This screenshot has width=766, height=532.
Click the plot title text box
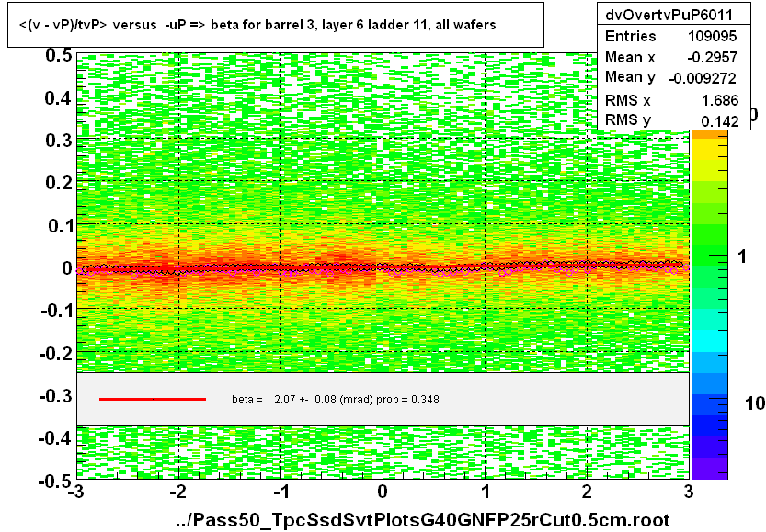pos(276,25)
